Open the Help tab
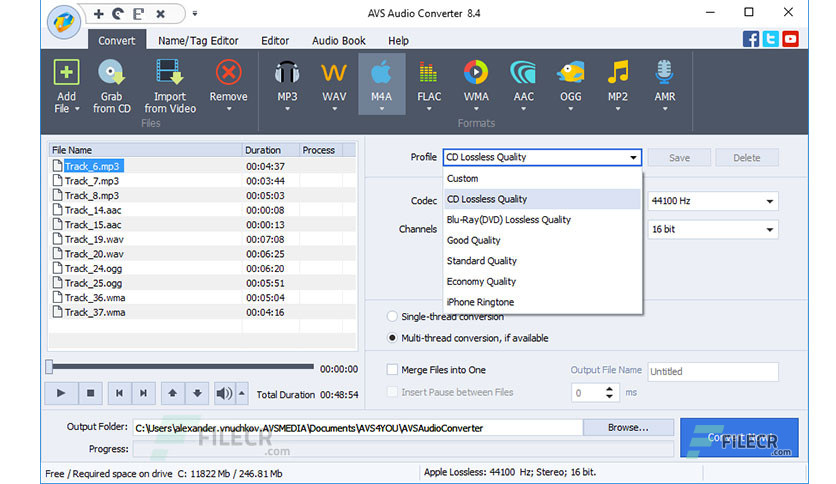The width and height of the screenshot is (836, 484). tap(398, 41)
